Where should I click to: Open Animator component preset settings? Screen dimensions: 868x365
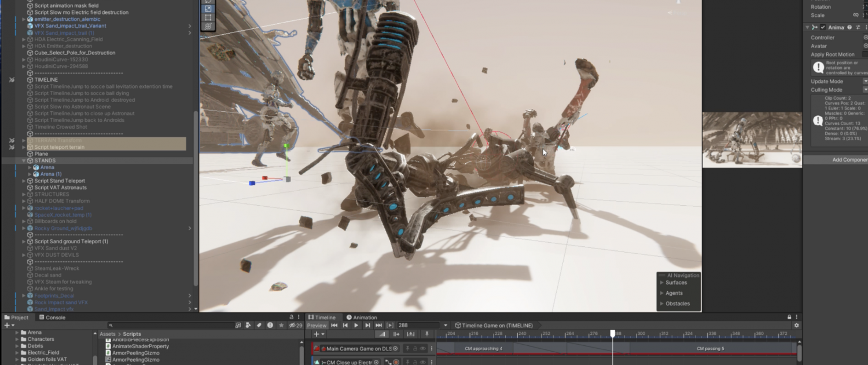[858, 27]
